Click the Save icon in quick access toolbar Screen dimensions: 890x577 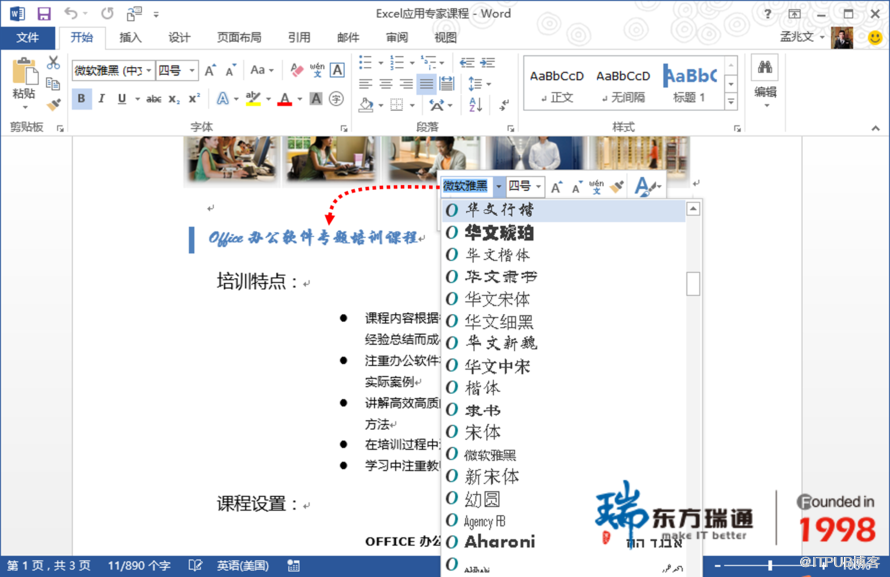44,14
